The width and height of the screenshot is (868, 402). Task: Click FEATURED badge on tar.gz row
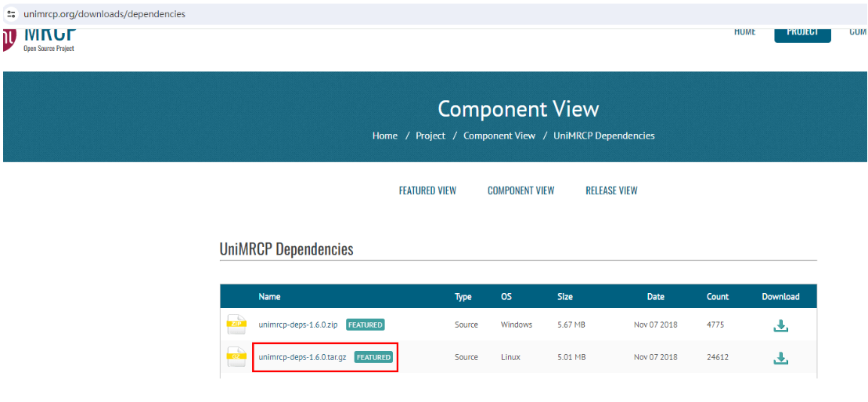(373, 357)
